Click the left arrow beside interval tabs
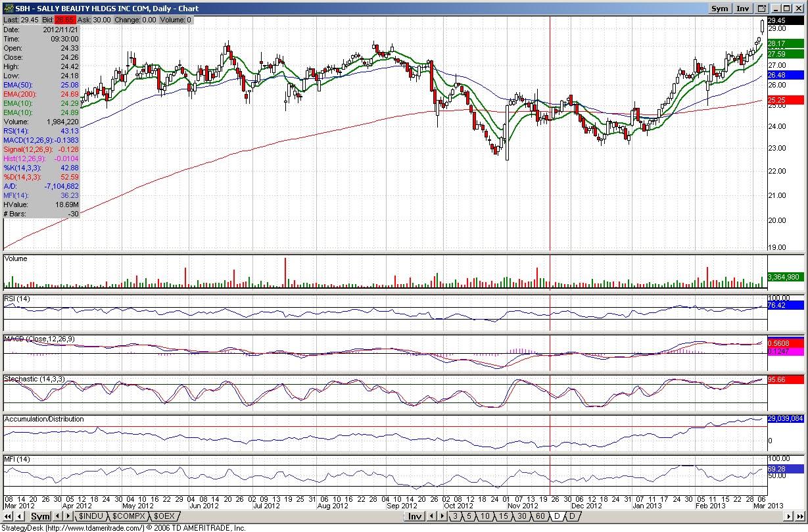 (x=431, y=516)
